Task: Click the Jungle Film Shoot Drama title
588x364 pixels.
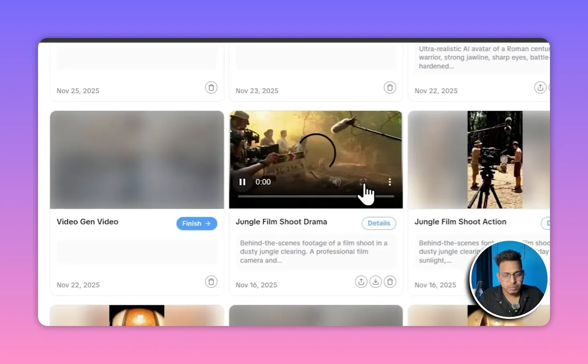Action: pyautogui.click(x=281, y=222)
